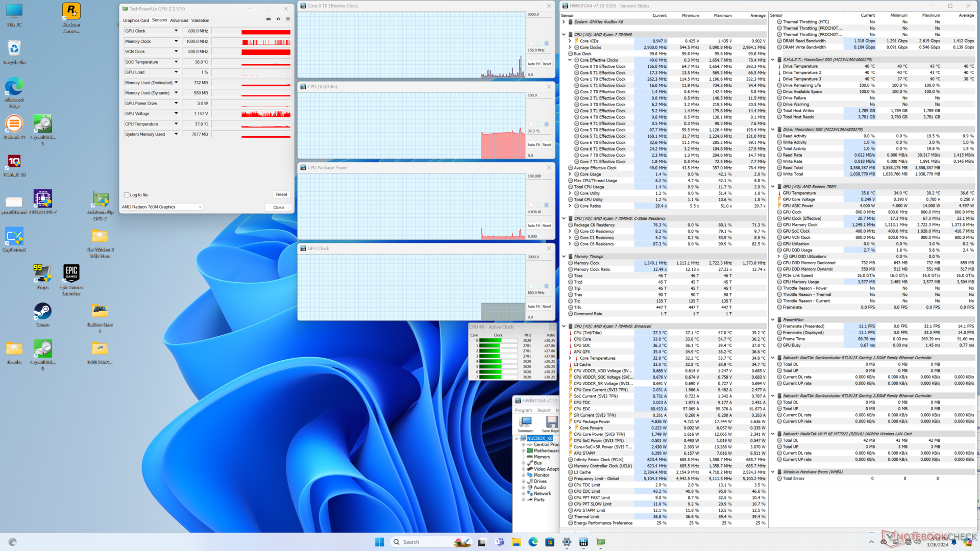Click GPU-Z screenshot camera icon

pos(268,19)
